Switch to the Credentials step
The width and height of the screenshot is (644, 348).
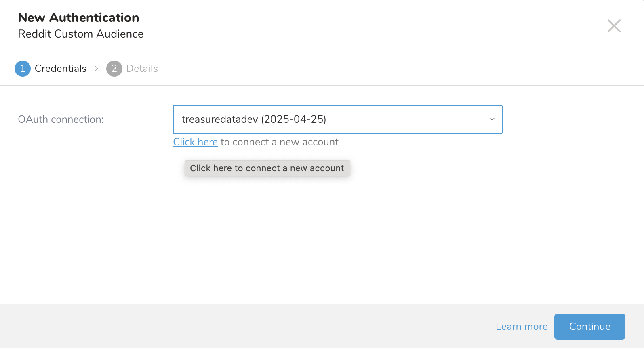pyautogui.click(x=61, y=69)
